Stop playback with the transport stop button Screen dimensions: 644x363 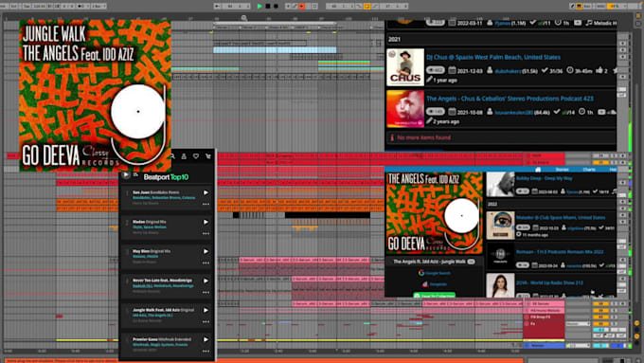coord(268,7)
